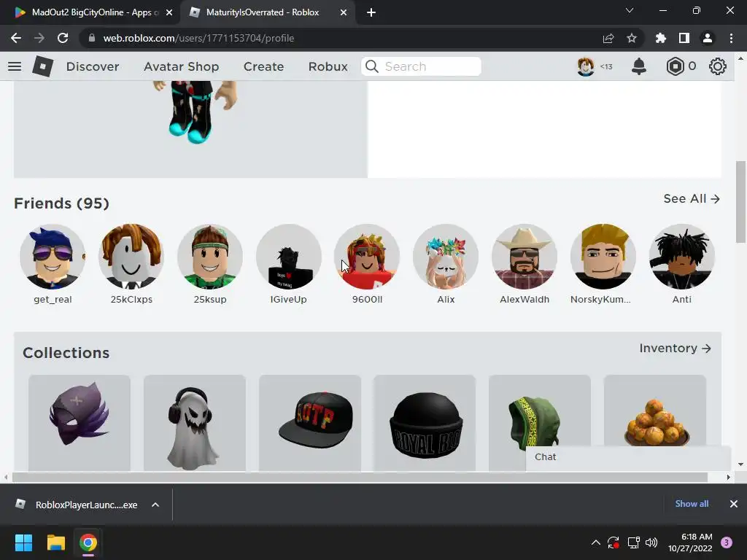Click the Roblox logo home icon

click(43, 66)
